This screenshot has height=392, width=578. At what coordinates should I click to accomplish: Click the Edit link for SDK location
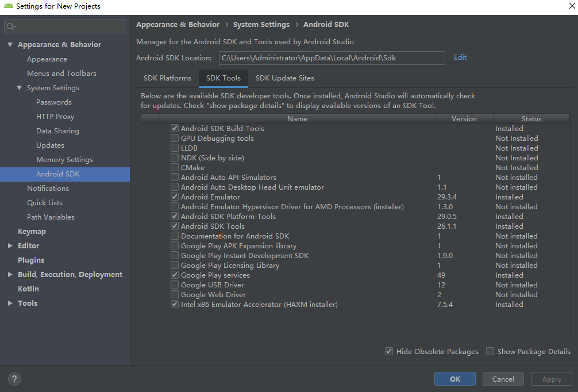tap(460, 57)
